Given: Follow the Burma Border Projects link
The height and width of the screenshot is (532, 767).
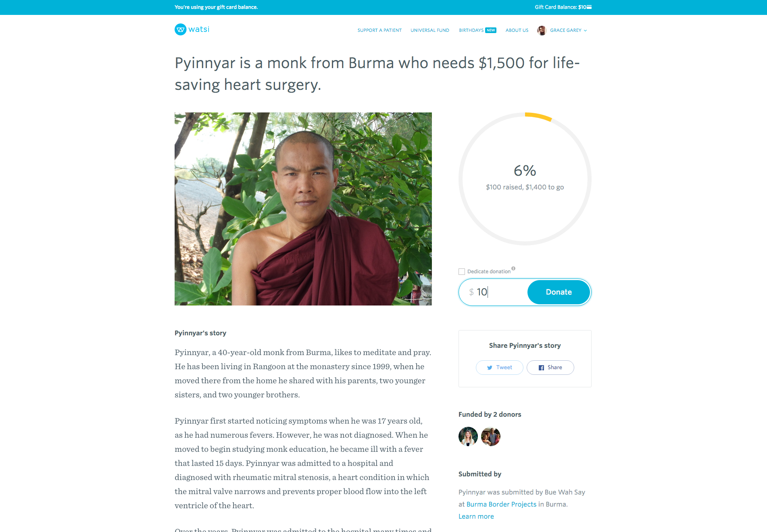Looking at the screenshot, I should [x=501, y=505].
